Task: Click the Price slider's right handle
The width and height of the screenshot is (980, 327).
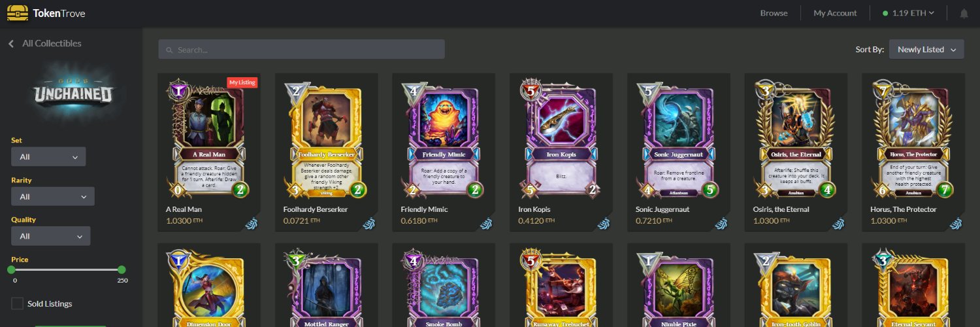Action: 122,269
